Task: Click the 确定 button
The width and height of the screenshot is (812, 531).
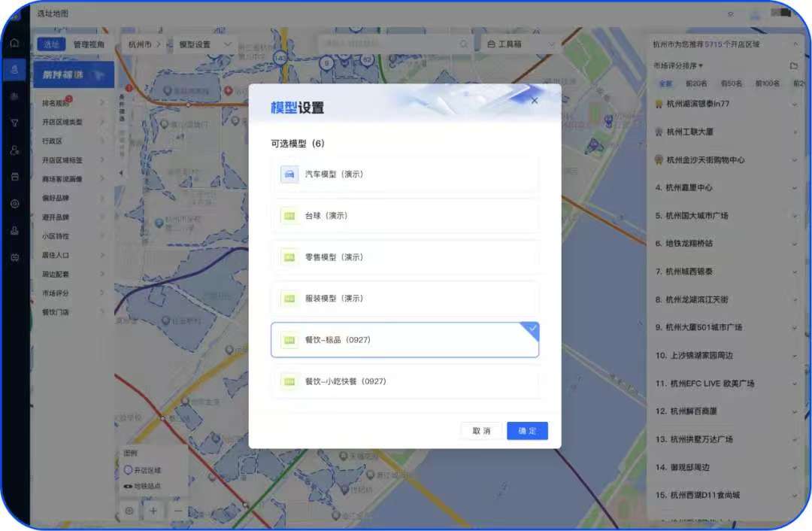Action: [x=527, y=431]
